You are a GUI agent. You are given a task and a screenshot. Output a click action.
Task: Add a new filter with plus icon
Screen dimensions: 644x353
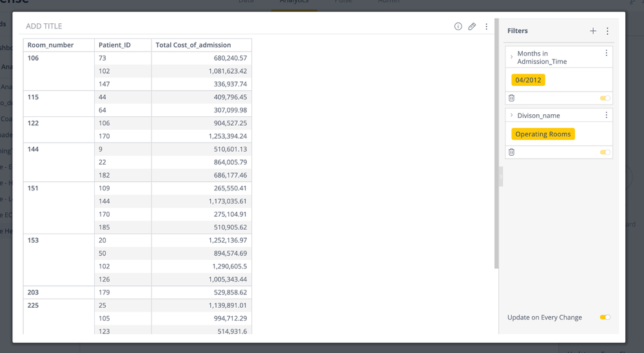click(x=593, y=31)
